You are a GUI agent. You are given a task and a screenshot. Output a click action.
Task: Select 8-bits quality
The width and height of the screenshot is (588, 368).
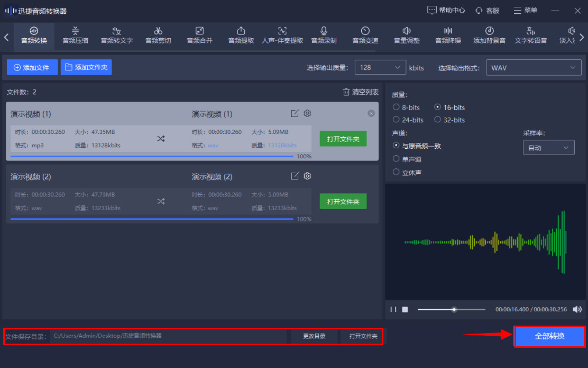pos(406,107)
